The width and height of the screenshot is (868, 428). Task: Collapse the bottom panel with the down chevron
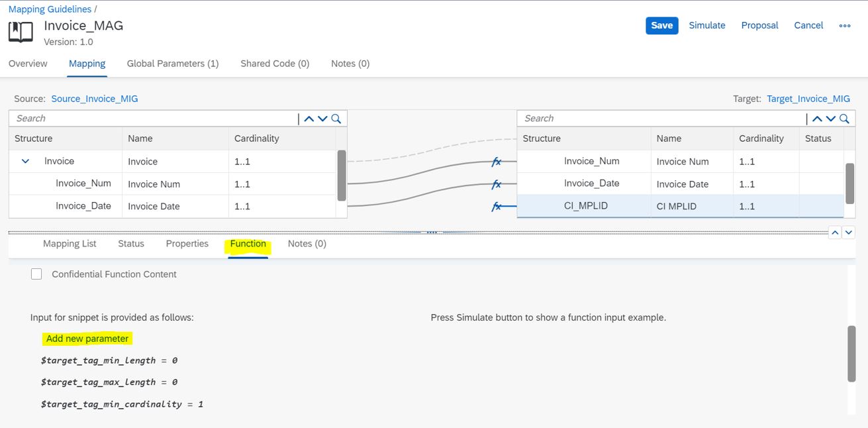(x=848, y=232)
